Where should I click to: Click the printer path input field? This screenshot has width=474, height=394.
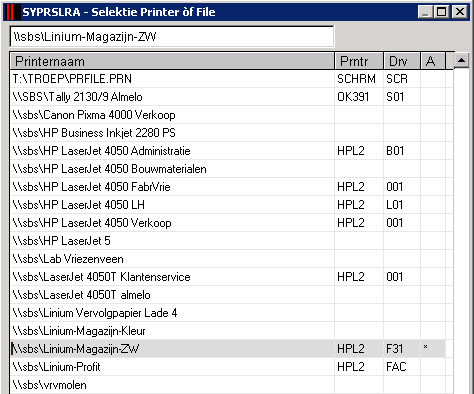coord(172,37)
